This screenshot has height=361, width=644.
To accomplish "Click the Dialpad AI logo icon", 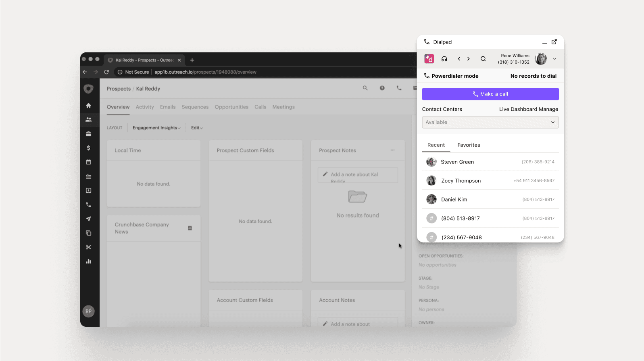I will point(429,59).
